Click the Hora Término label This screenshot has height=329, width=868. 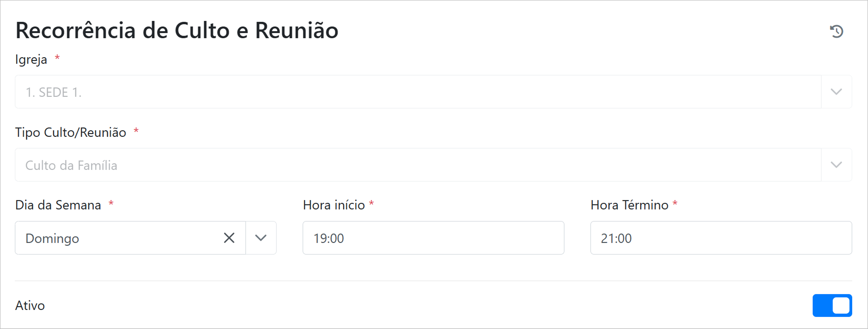629,205
